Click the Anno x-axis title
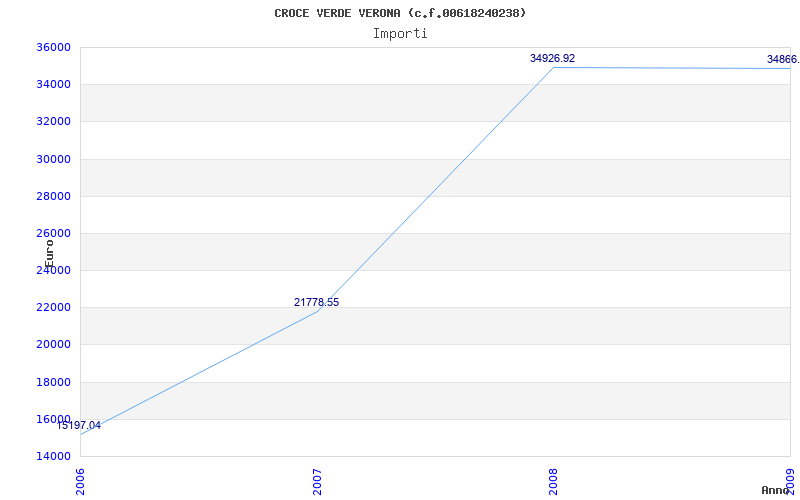Image resolution: width=800 pixels, height=500 pixels. (x=775, y=490)
